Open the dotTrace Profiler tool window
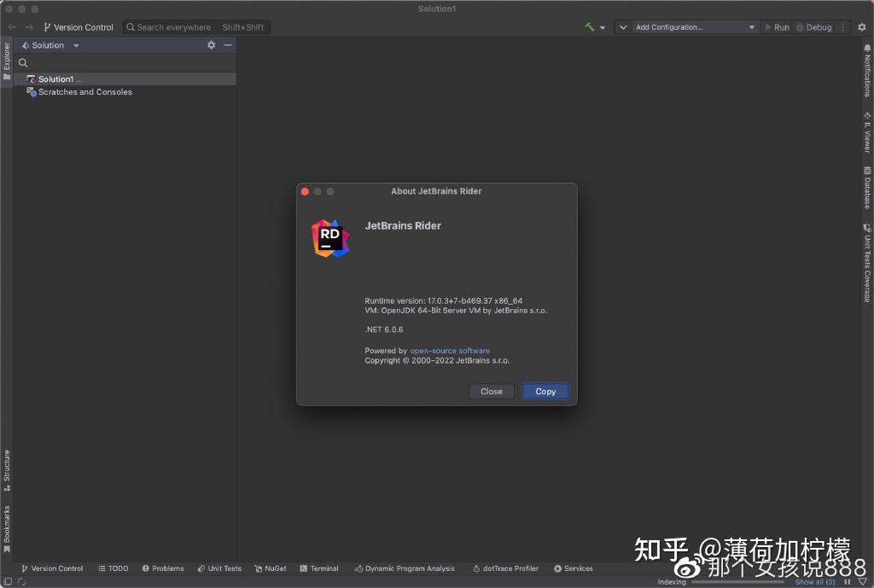The height and width of the screenshot is (588, 874). tap(505, 568)
